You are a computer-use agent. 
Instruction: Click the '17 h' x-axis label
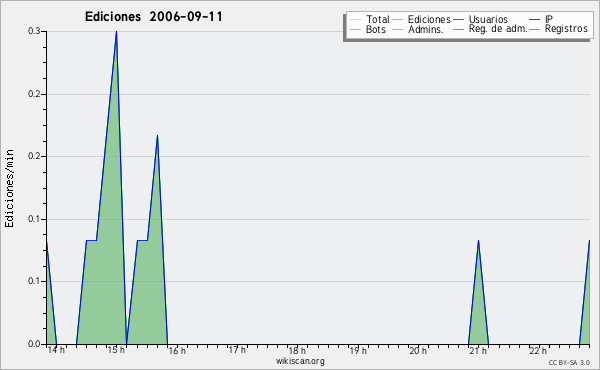click(x=237, y=350)
